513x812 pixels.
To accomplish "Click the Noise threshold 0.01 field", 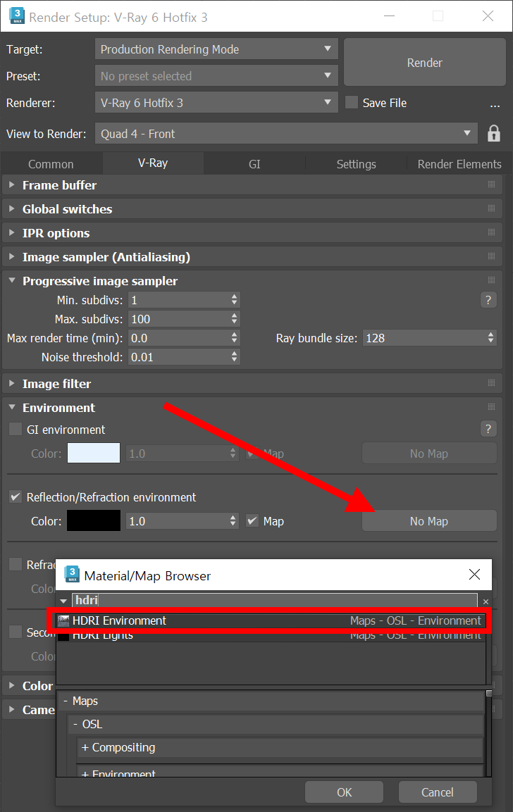I will point(179,357).
